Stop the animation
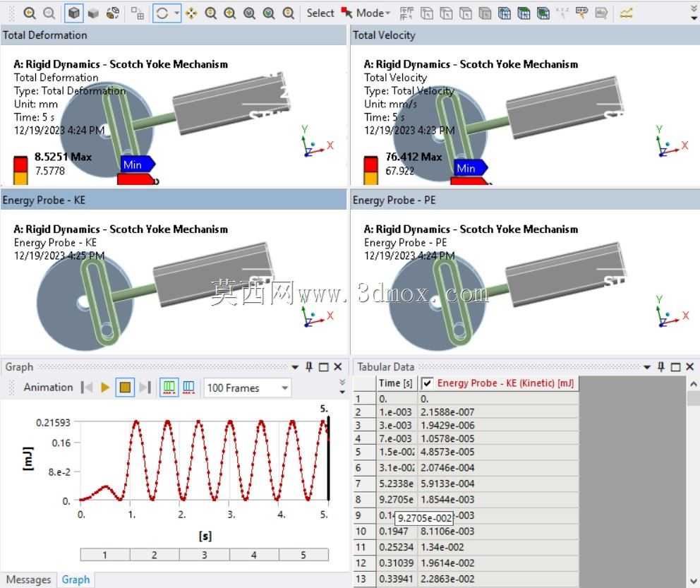This screenshot has width=700, height=588. 125,387
